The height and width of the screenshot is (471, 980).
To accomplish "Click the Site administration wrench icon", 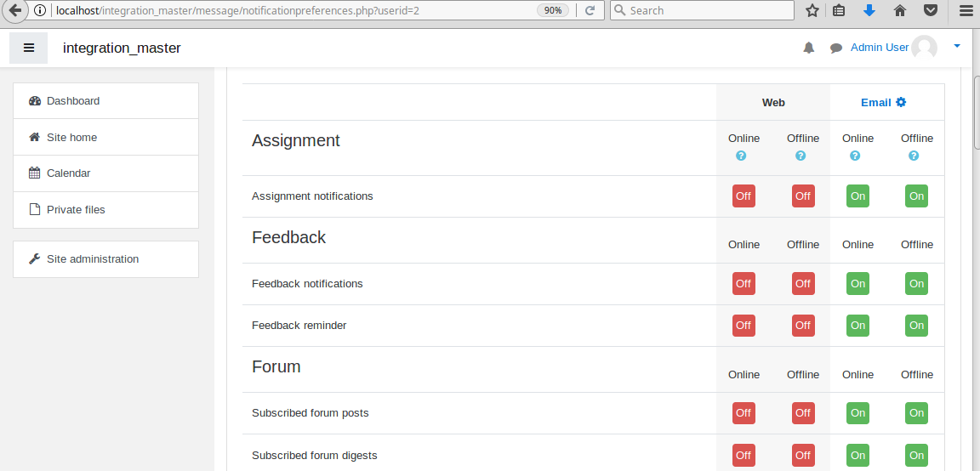I will [35, 258].
